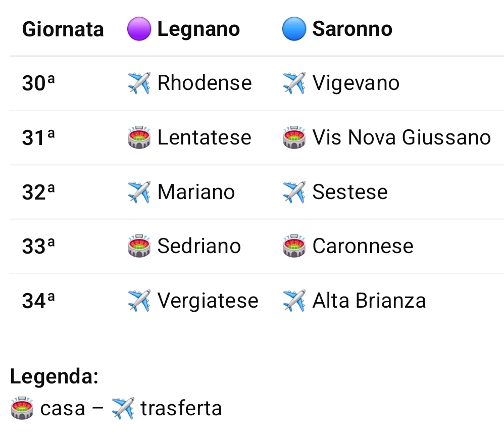Screen dimensions: 504x437
Task: Click the airplane icon beside Sestese
Action: (294, 192)
